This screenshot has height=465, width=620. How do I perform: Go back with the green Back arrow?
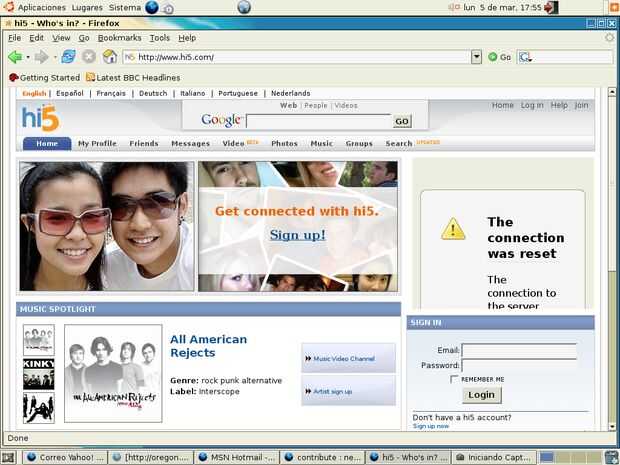pyautogui.click(x=15, y=57)
